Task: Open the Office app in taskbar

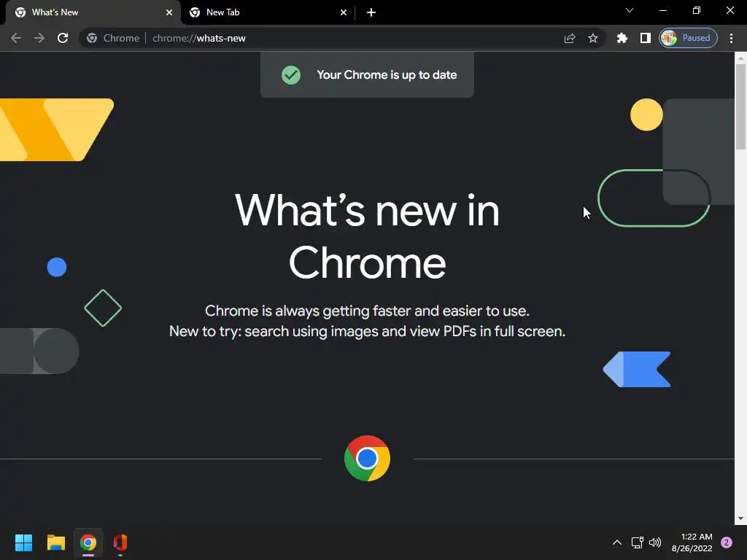Action: pyautogui.click(x=120, y=542)
